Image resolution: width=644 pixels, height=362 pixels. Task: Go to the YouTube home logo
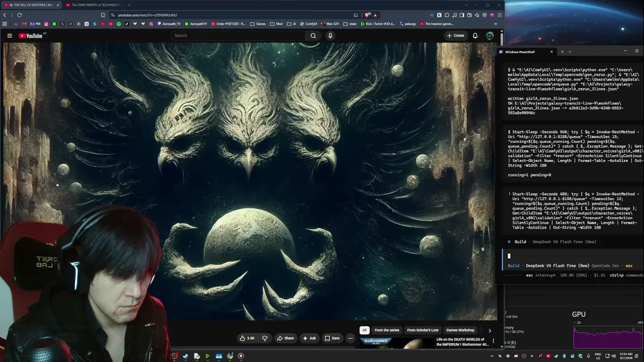31,36
